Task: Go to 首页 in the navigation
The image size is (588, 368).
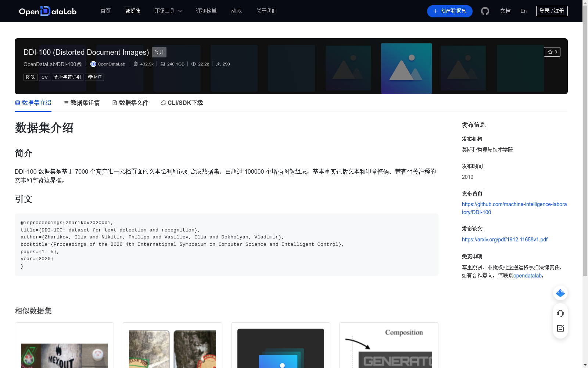Action: pos(105,11)
